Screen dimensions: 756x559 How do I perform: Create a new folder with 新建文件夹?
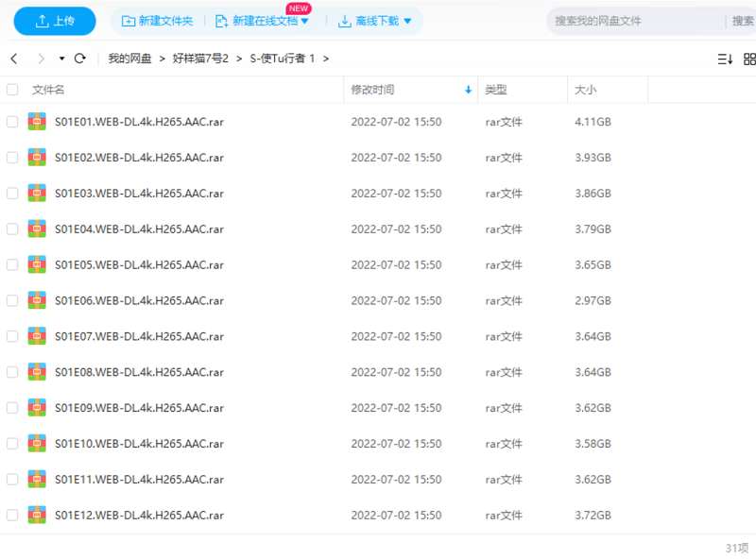pyautogui.click(x=157, y=21)
